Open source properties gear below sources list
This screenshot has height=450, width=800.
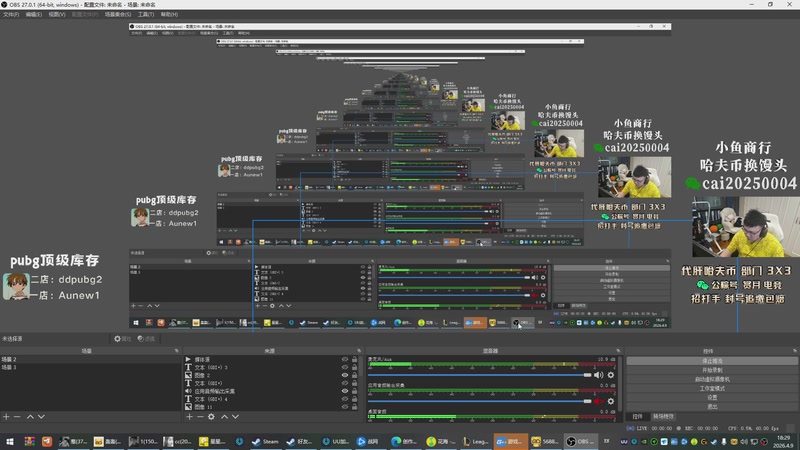(x=211, y=417)
